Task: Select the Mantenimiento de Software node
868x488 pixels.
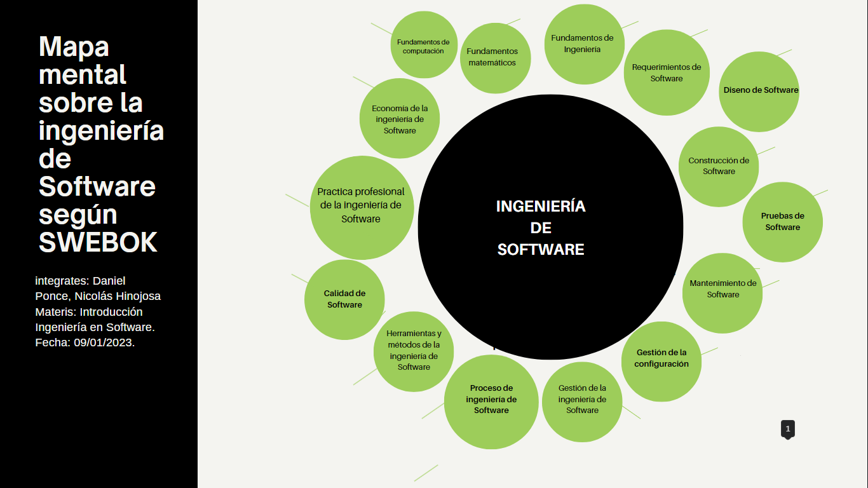Action: pyautogui.click(x=722, y=290)
